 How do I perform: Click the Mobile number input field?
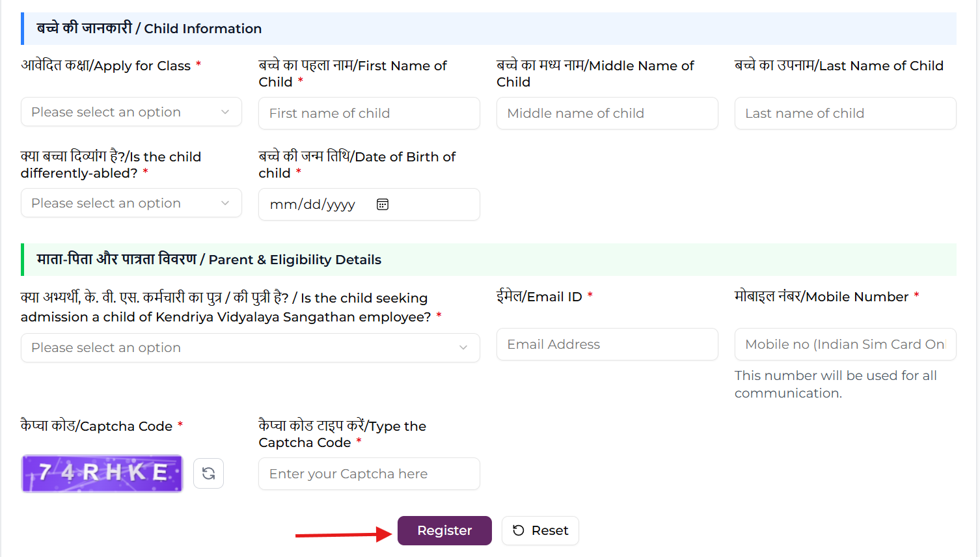pos(845,344)
